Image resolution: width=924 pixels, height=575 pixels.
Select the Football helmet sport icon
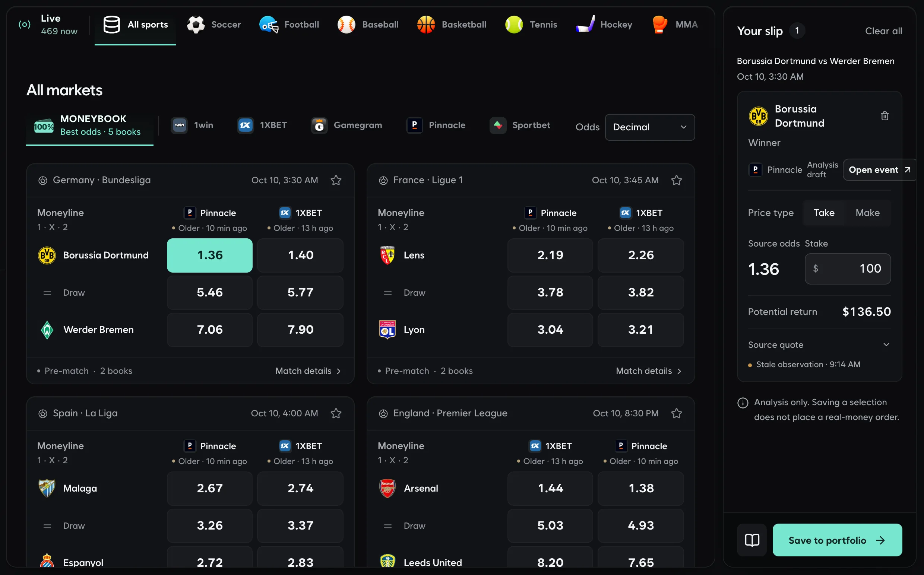269,25
